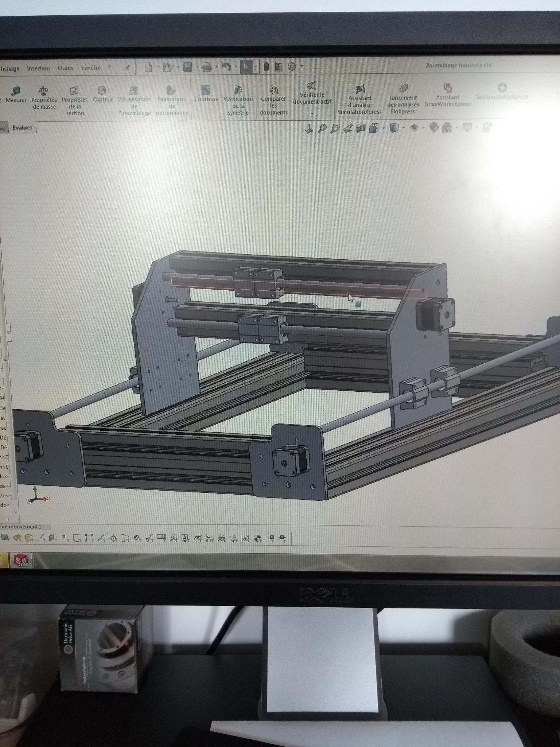
Task: Expand the Display style dropdown arrow
Action: pyautogui.click(x=403, y=128)
